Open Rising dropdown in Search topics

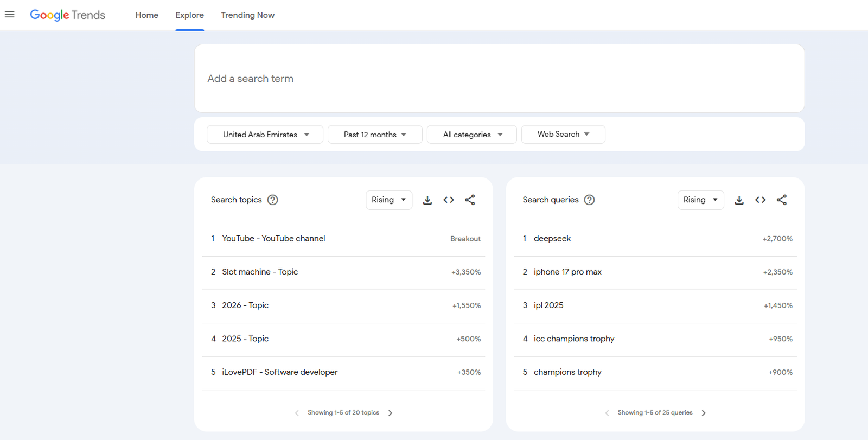coord(389,200)
